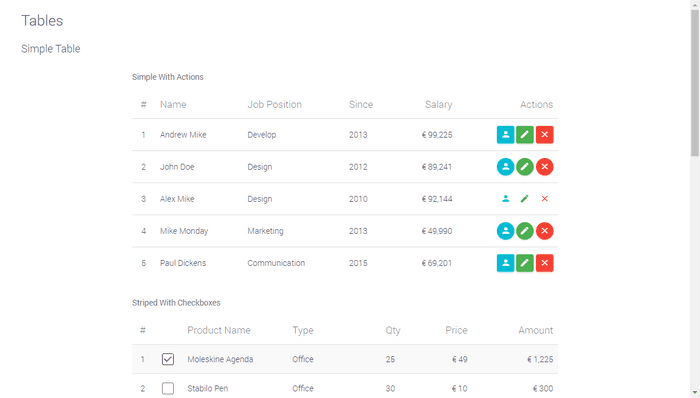Click the Moleskine Agenda product name
Image resolution: width=700 pixels, height=398 pixels.
(x=220, y=359)
